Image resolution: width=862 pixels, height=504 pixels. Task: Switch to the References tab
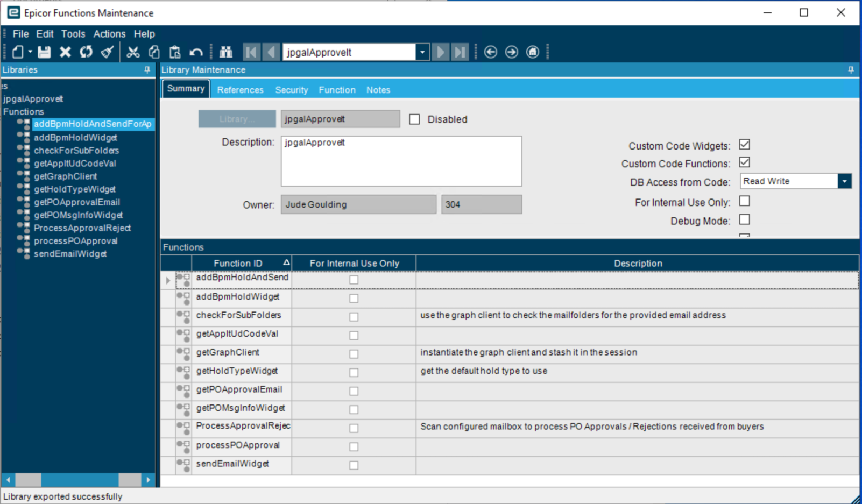(x=240, y=90)
